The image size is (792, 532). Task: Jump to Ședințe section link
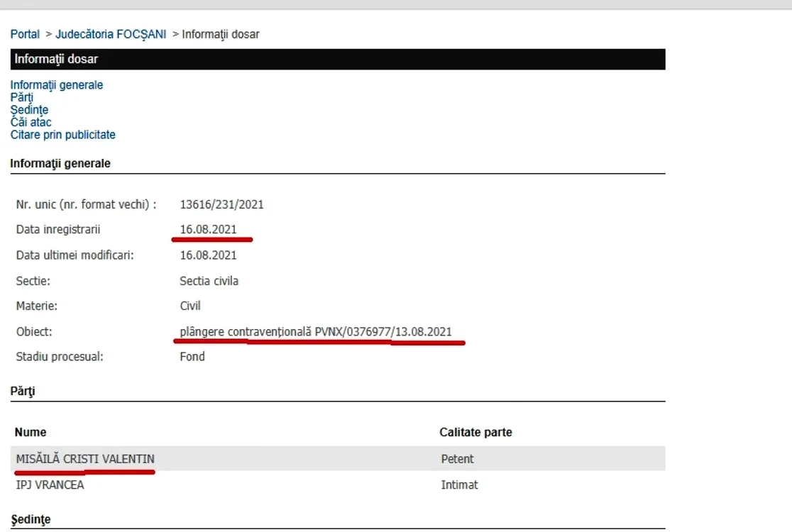29,109
